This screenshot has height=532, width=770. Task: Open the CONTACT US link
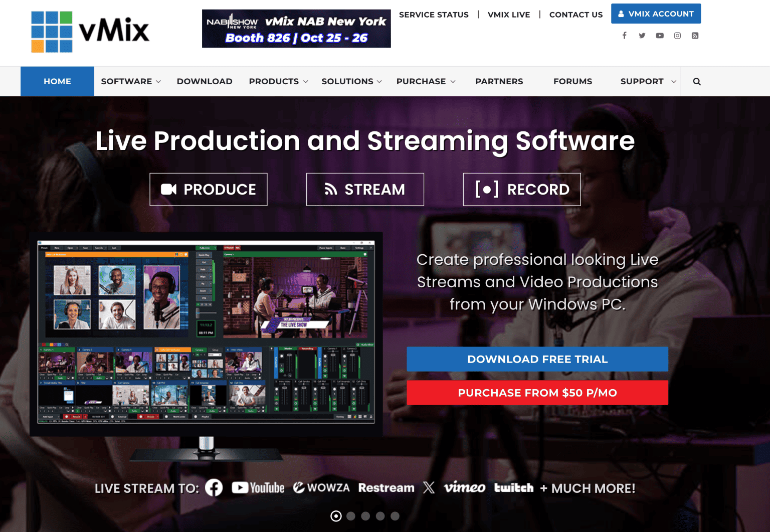pos(575,15)
